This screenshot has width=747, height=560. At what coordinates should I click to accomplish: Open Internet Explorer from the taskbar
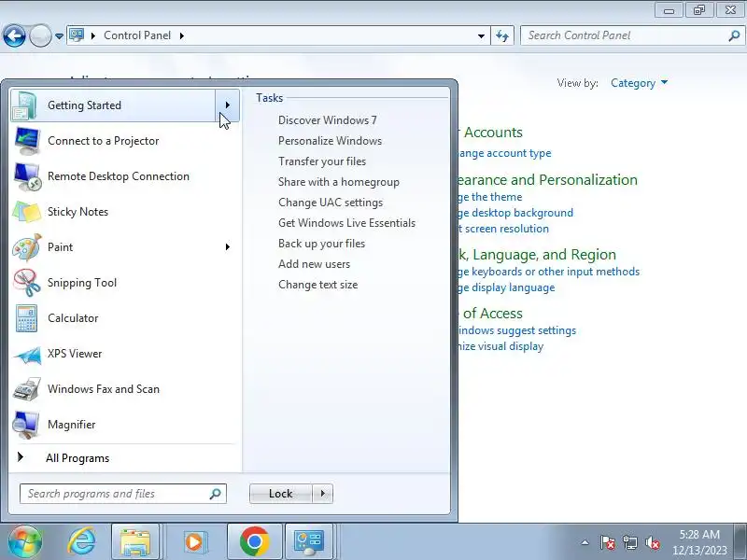point(81,541)
